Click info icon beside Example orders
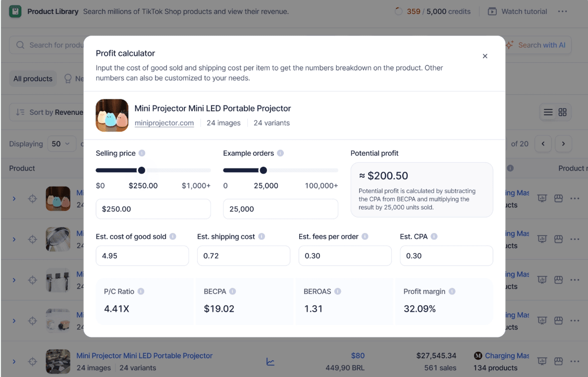This screenshot has width=588, height=377. coord(280,153)
